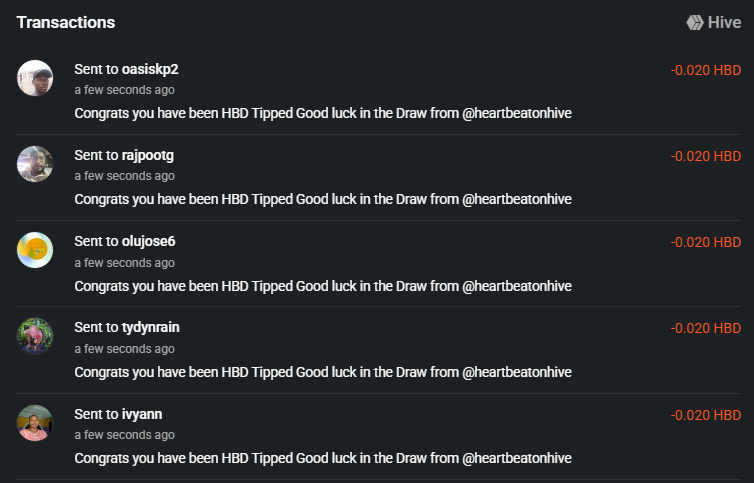Click the rajpootg username link

148,155
